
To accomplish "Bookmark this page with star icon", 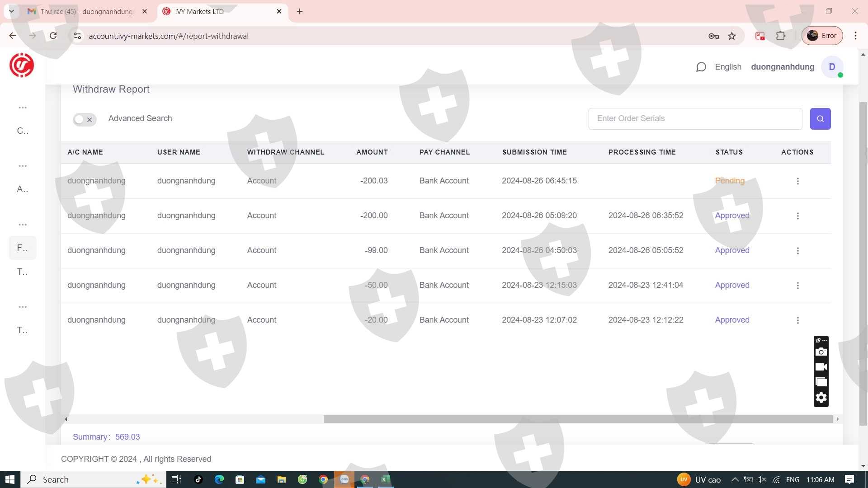I will click(732, 36).
